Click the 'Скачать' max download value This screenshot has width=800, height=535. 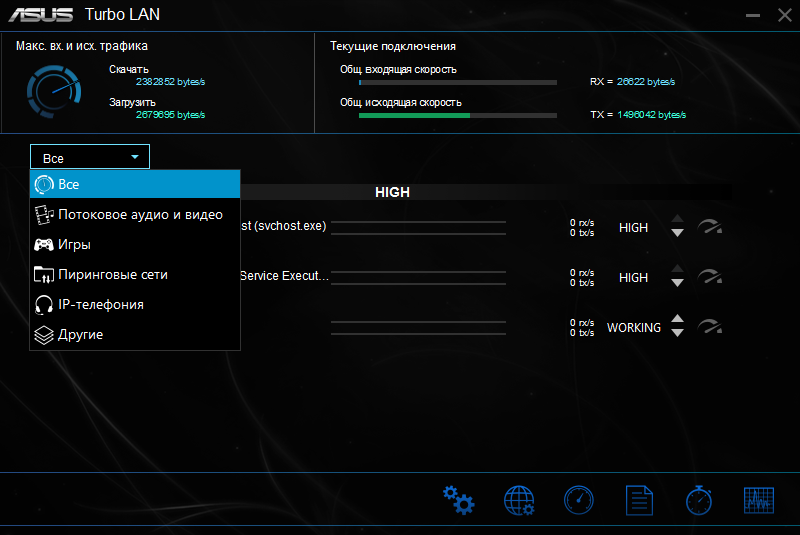click(x=170, y=82)
